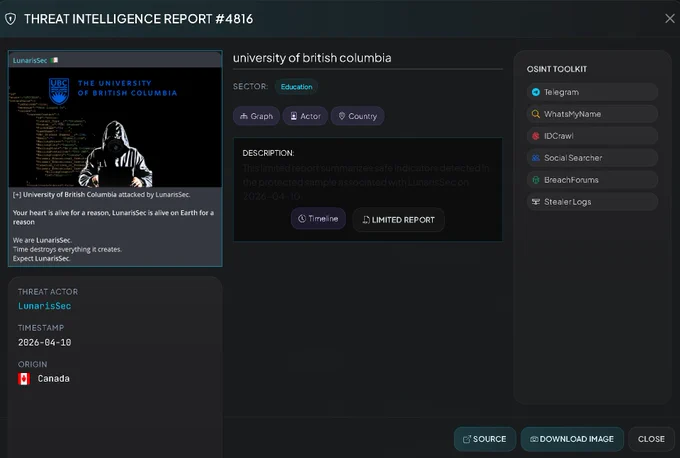Open the SOURCE link
This screenshot has width=680, height=458.
485,439
